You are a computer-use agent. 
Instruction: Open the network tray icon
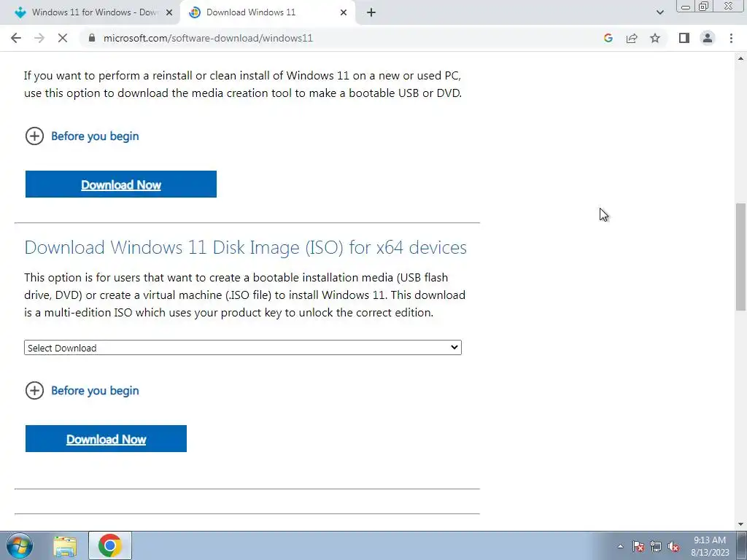pos(656,546)
